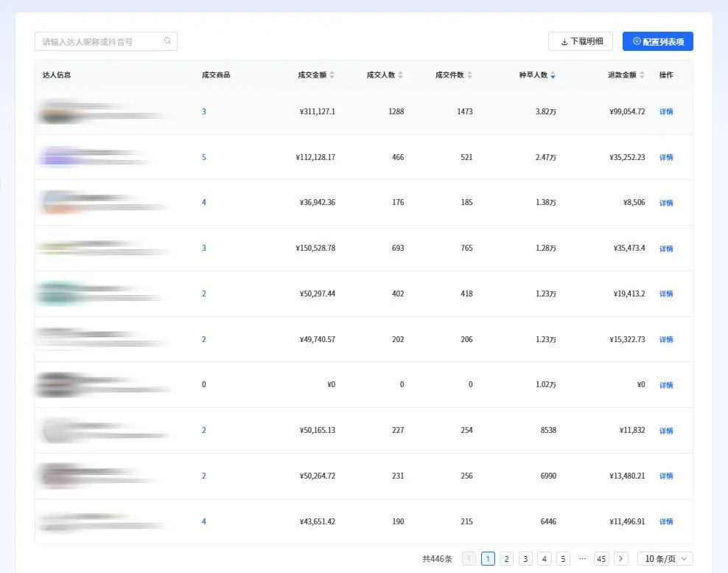
Task: Click the 操作 column header
Action: [x=666, y=74]
